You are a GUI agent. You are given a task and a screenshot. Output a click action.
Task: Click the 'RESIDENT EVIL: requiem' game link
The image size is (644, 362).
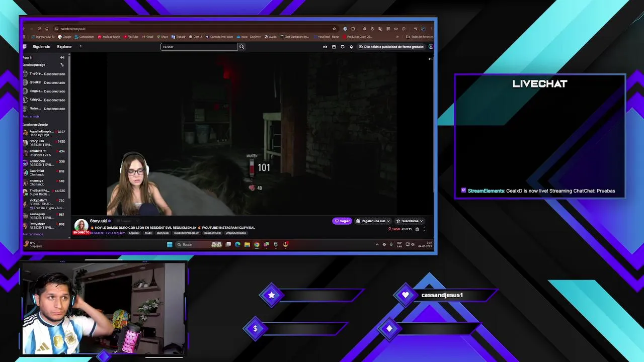point(108,233)
